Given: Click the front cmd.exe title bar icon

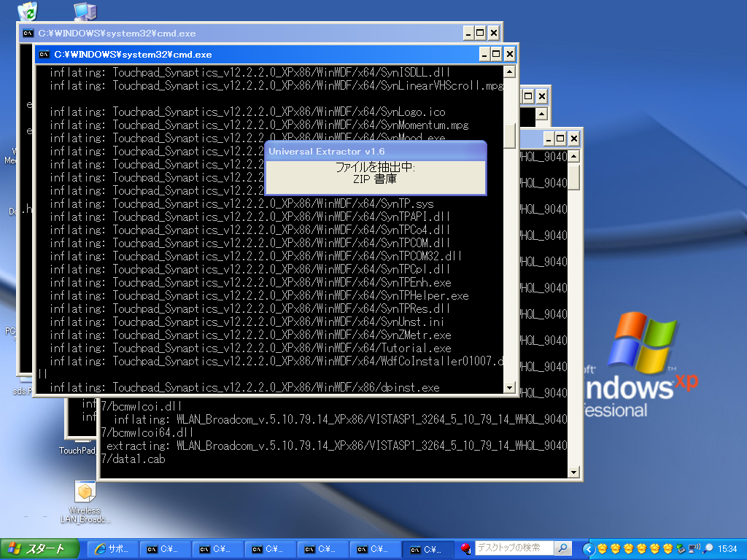Looking at the screenshot, I should tap(44, 54).
